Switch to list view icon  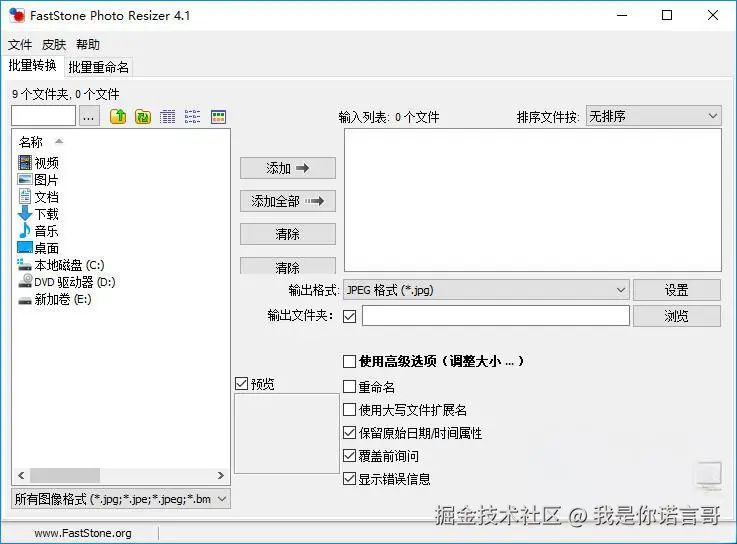point(192,116)
